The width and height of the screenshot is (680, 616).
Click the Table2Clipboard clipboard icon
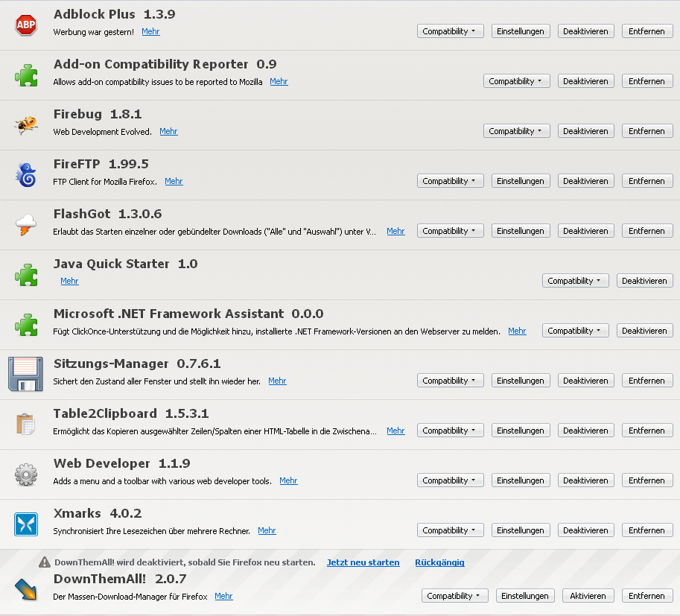26,424
